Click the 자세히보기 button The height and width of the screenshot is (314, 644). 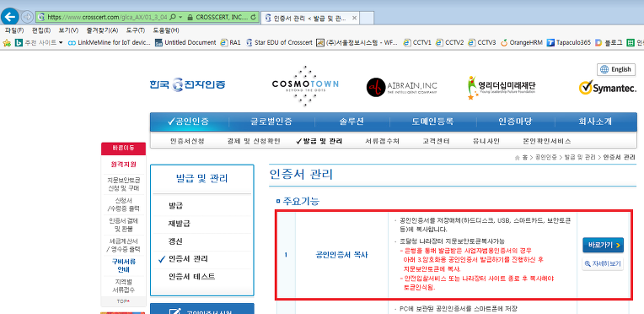tap(603, 264)
